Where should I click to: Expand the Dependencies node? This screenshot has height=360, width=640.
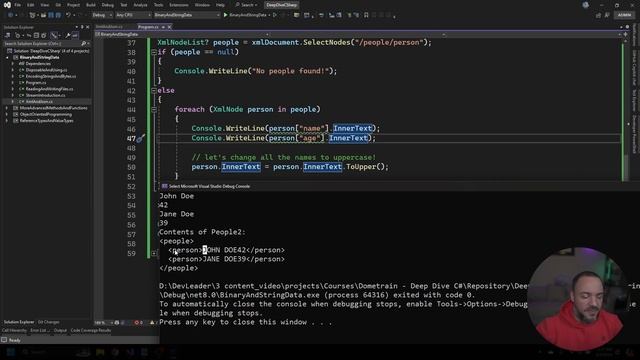coord(13,64)
